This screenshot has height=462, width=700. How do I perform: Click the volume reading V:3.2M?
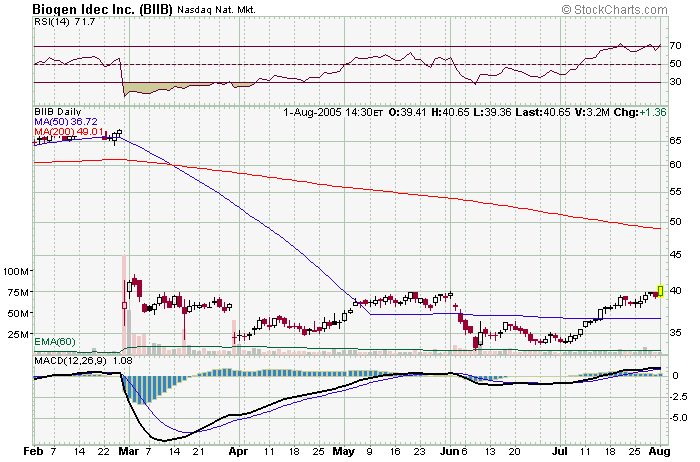pos(592,112)
